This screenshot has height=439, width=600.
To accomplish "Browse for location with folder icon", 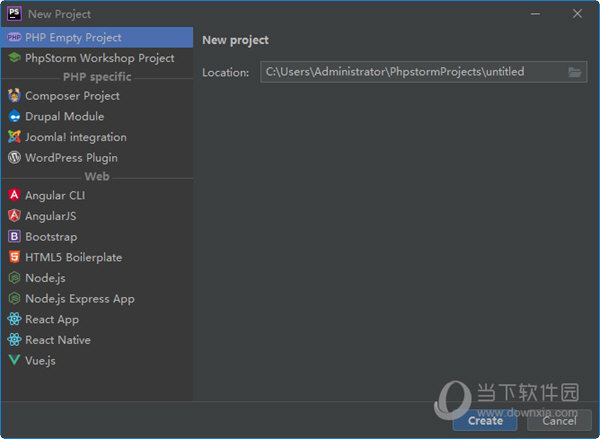I will (x=574, y=72).
